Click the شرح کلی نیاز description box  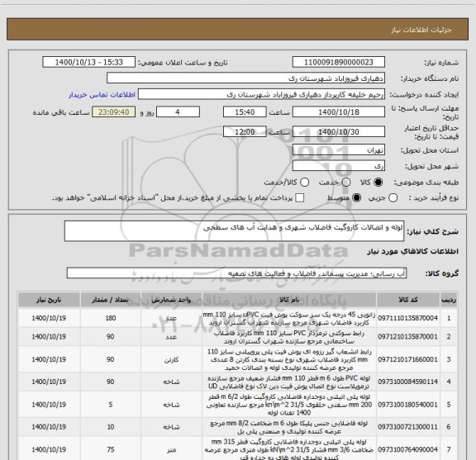[x=234, y=231]
